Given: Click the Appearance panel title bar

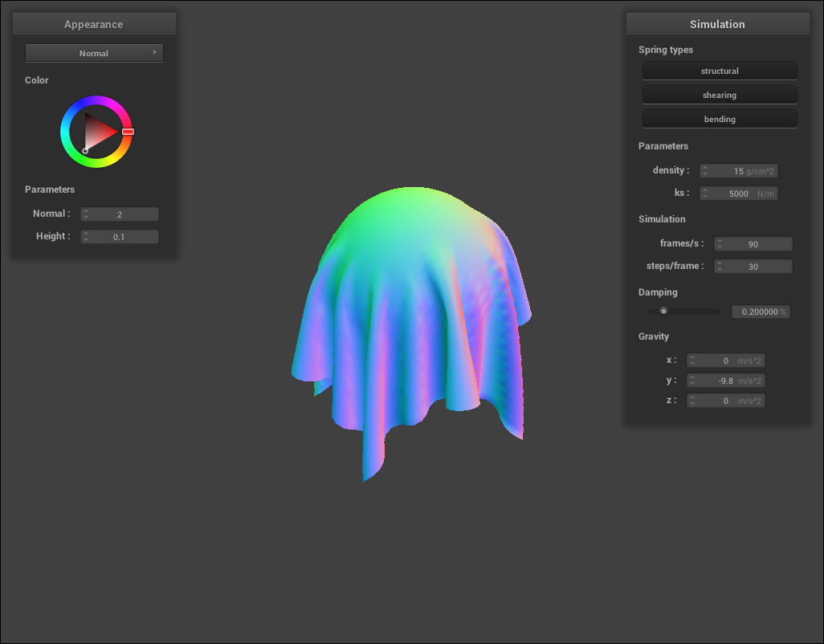Looking at the screenshot, I should point(94,24).
